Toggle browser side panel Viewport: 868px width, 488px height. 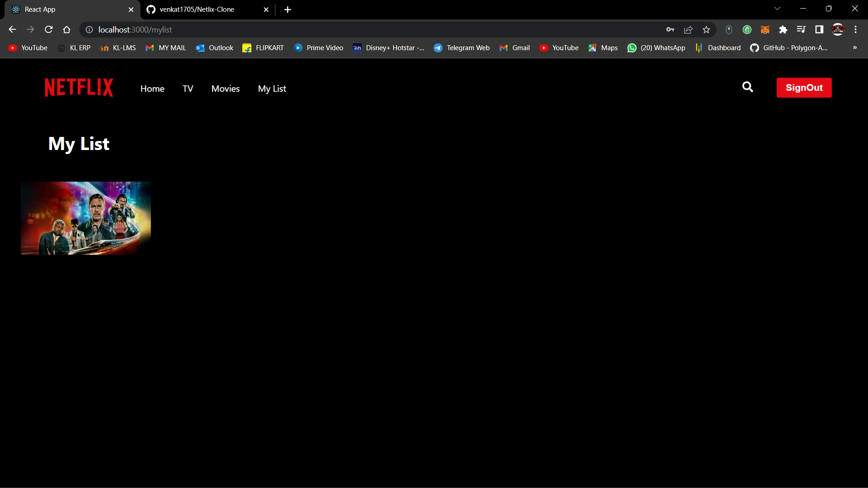(x=819, y=29)
